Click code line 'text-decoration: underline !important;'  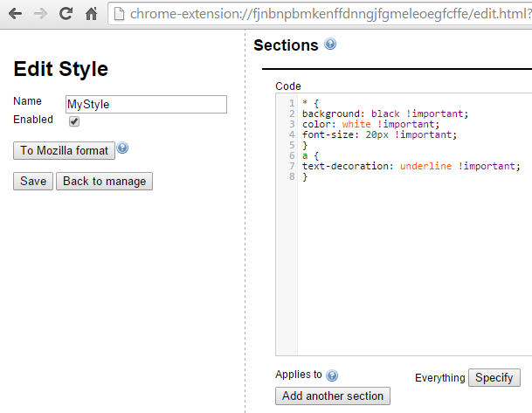coord(411,166)
